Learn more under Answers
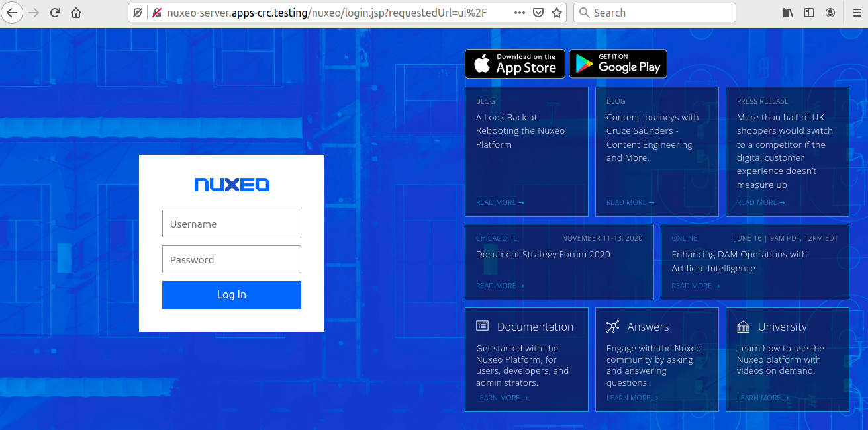868x430 pixels. coord(632,398)
